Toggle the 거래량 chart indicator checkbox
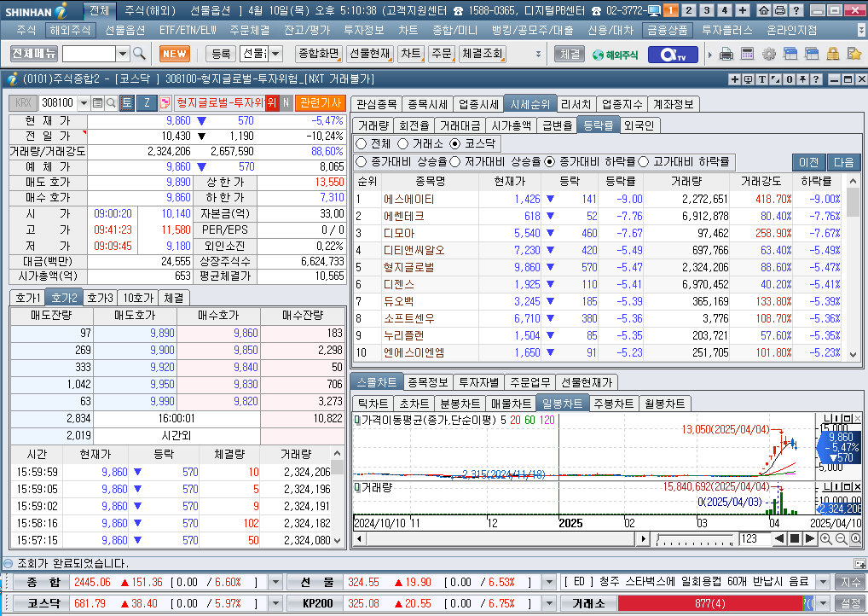 click(x=357, y=487)
